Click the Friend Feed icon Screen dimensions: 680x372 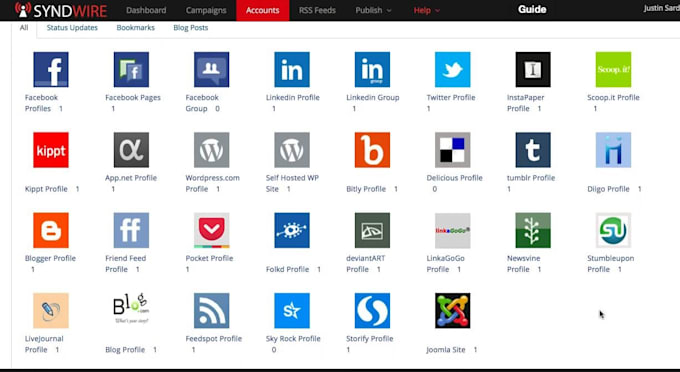click(x=131, y=230)
